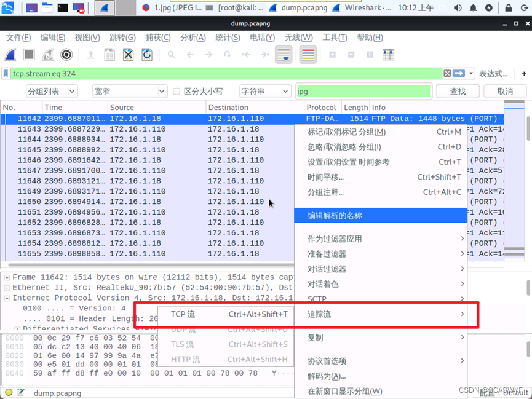Image resolution: width=532 pixels, height=399 pixels.
Task: Click the go to specific packet icon
Action: 228,55
